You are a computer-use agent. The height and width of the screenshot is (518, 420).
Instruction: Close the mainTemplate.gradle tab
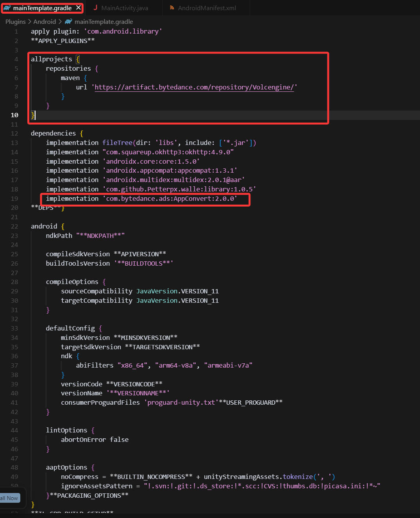tap(79, 8)
